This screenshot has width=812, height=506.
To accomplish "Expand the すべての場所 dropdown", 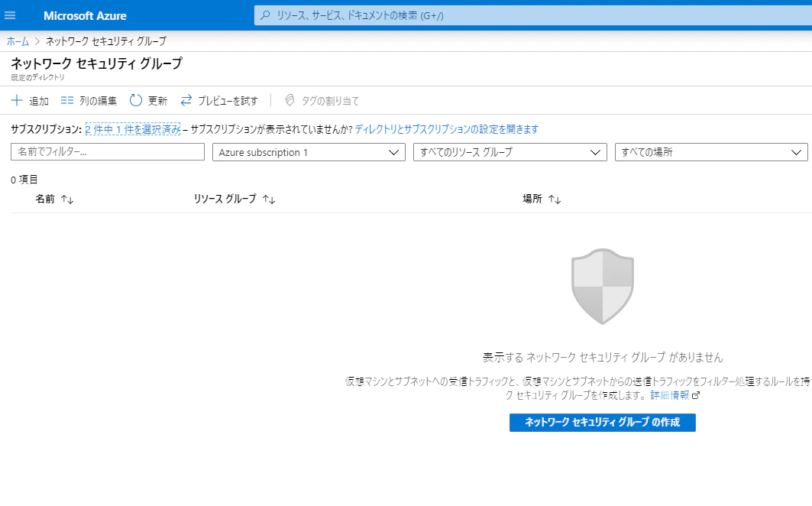I will point(711,152).
